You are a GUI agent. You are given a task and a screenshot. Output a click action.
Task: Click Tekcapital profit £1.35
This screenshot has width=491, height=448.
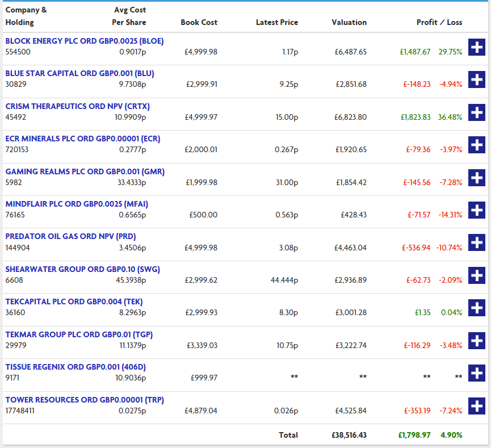point(423,313)
